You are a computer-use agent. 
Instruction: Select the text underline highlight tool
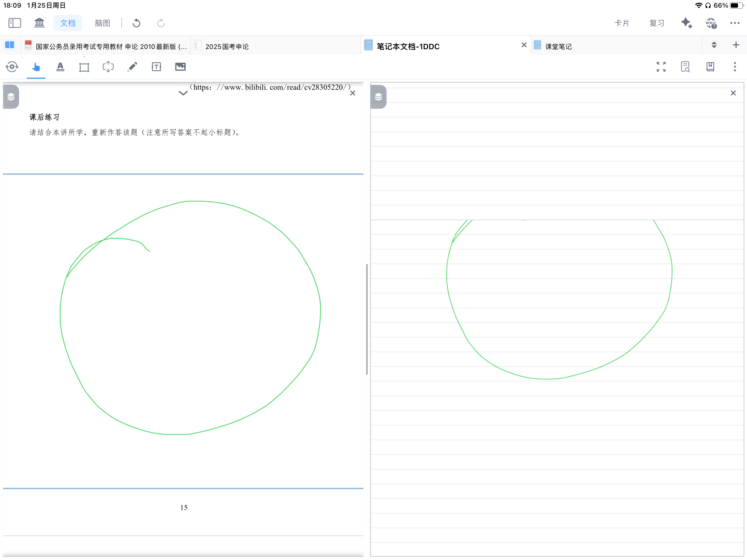[60, 67]
